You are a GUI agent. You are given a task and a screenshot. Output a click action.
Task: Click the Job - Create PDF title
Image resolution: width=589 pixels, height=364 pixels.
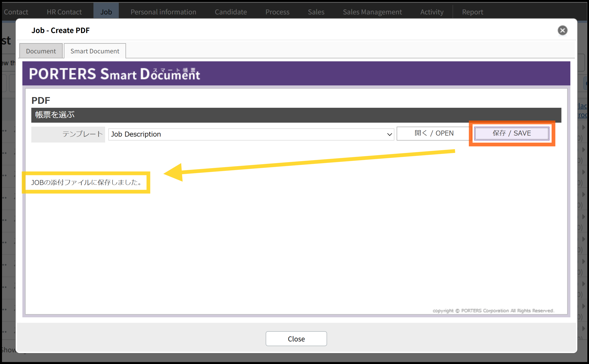(x=60, y=30)
